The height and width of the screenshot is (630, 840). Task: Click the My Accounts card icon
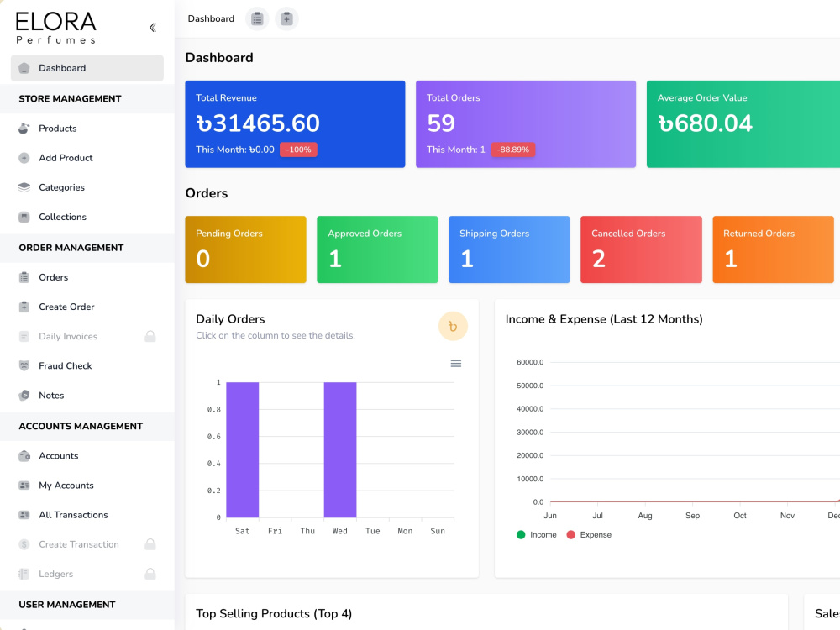tap(24, 486)
